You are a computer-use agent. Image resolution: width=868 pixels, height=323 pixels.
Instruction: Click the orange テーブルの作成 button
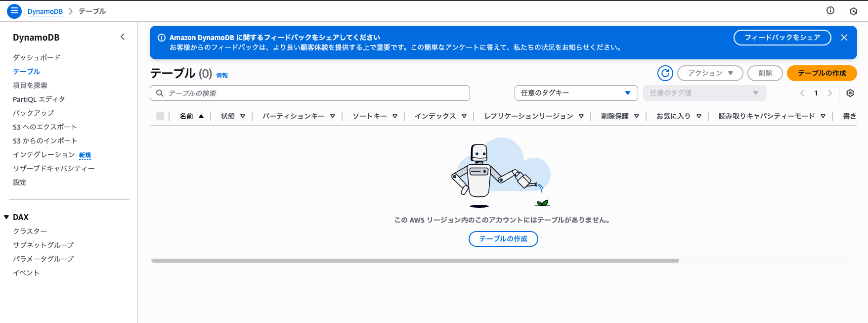822,73
